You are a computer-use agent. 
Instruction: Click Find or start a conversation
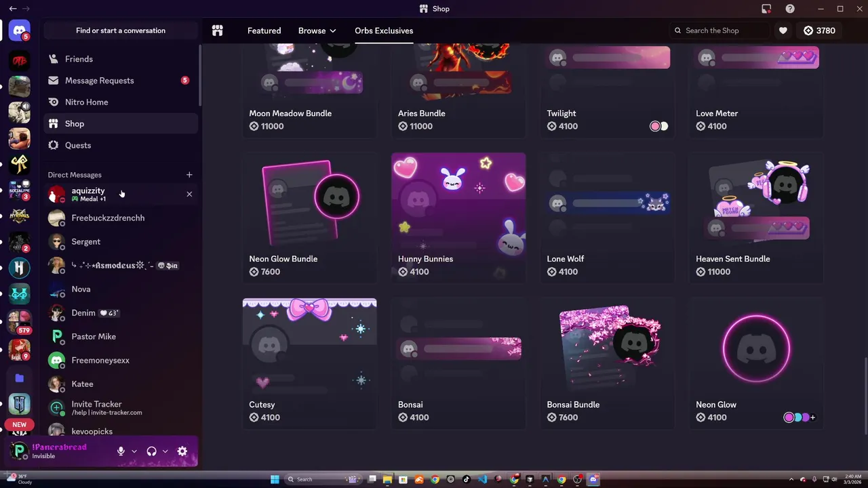pos(121,30)
